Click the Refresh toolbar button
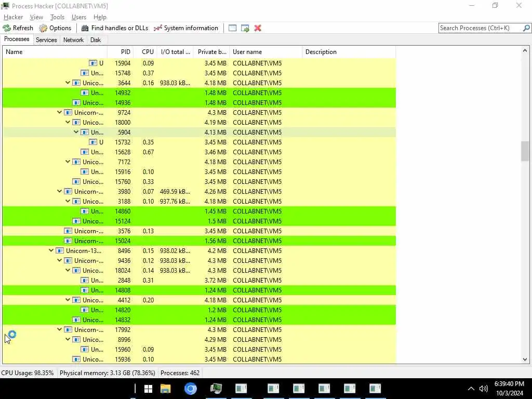 [x=18, y=28]
